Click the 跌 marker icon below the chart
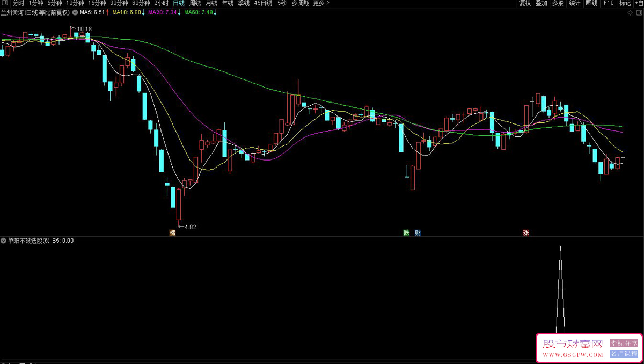The image size is (644, 364). point(407,233)
